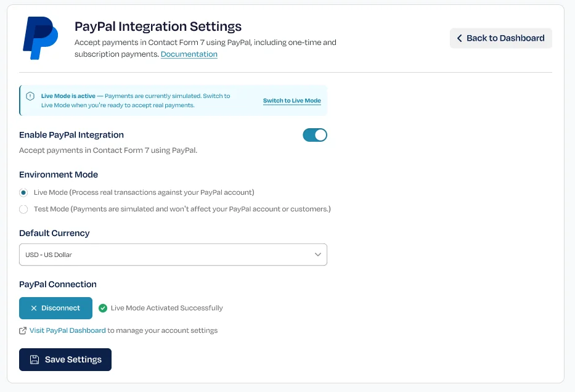This screenshot has width=575, height=392.
Task: Click the dropdown arrow in the currency field
Action: [x=318, y=255]
